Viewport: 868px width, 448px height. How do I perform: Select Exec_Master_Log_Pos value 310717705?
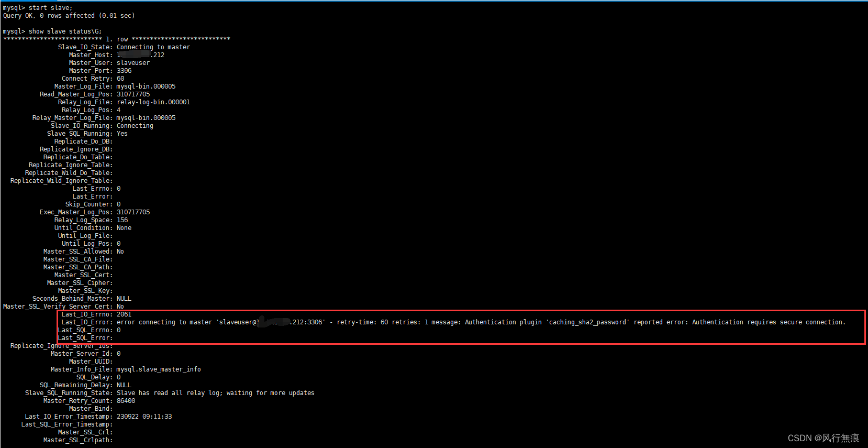click(x=133, y=212)
